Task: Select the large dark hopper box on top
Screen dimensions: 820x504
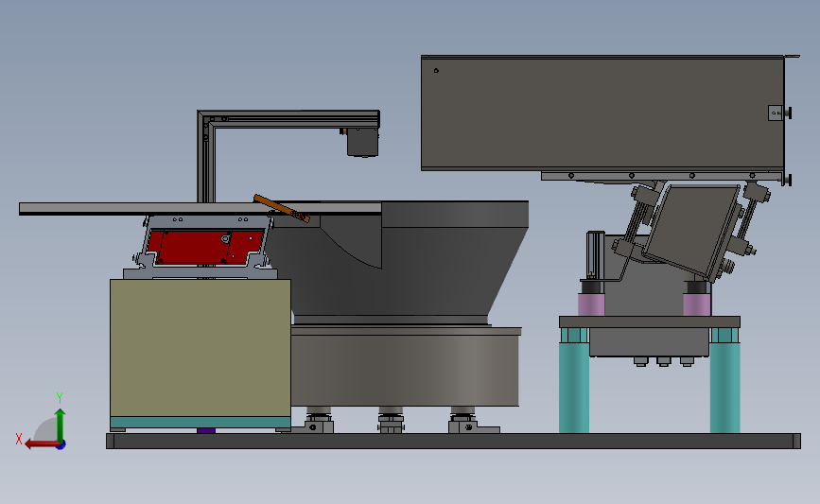Action: [x=602, y=113]
